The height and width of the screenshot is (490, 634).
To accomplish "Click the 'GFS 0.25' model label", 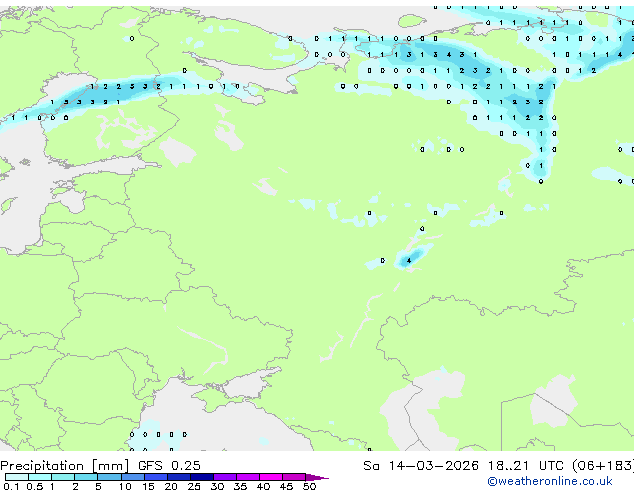I will 169,466.
